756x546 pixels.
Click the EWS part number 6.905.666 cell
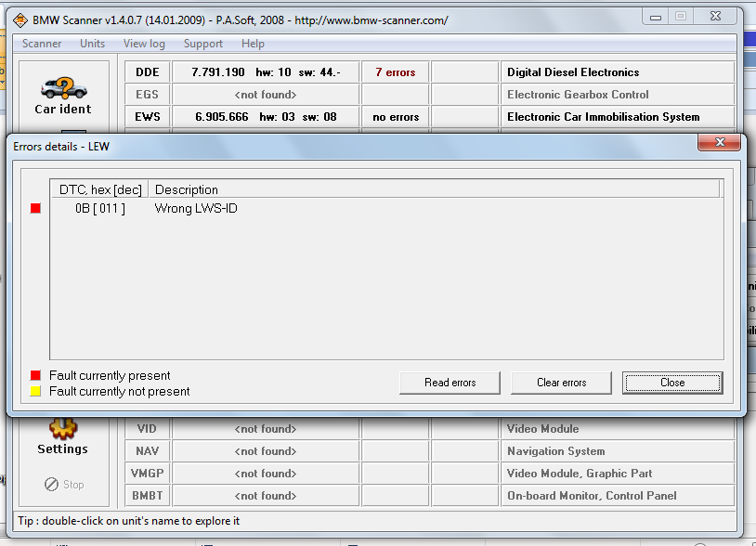pyautogui.click(x=266, y=117)
